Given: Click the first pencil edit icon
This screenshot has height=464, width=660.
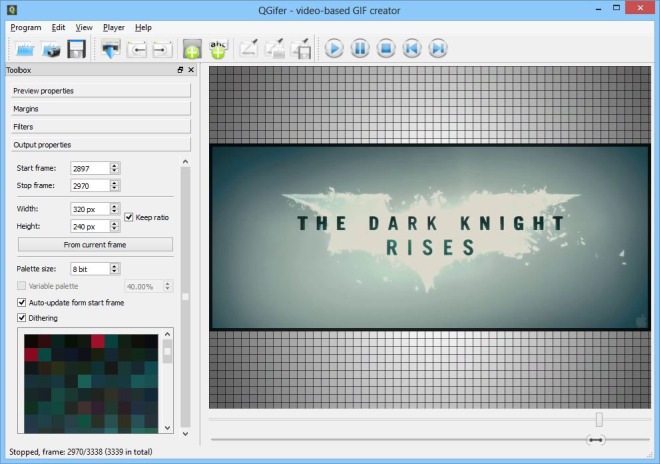Looking at the screenshot, I should pyautogui.click(x=249, y=48).
